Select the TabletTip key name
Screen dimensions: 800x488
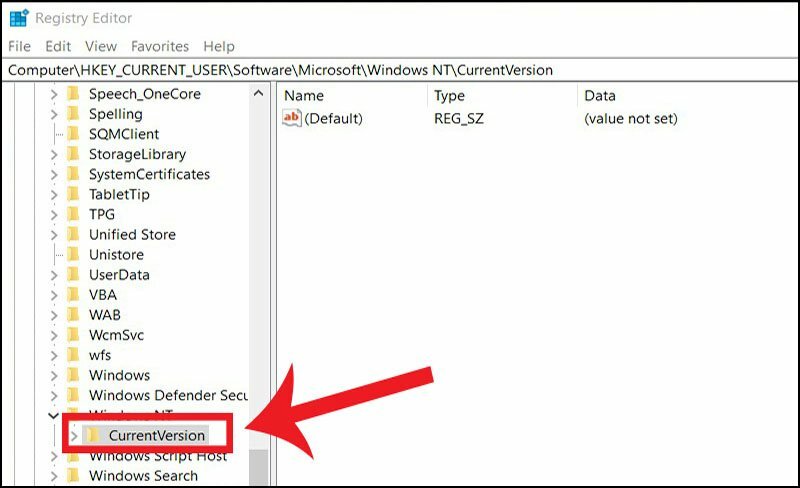click(119, 194)
